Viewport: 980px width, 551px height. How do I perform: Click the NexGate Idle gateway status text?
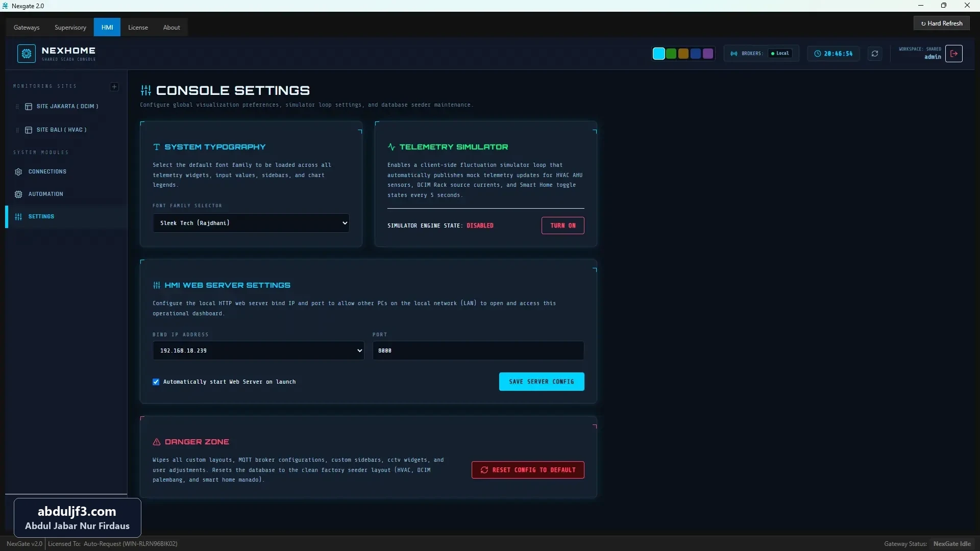click(952, 544)
